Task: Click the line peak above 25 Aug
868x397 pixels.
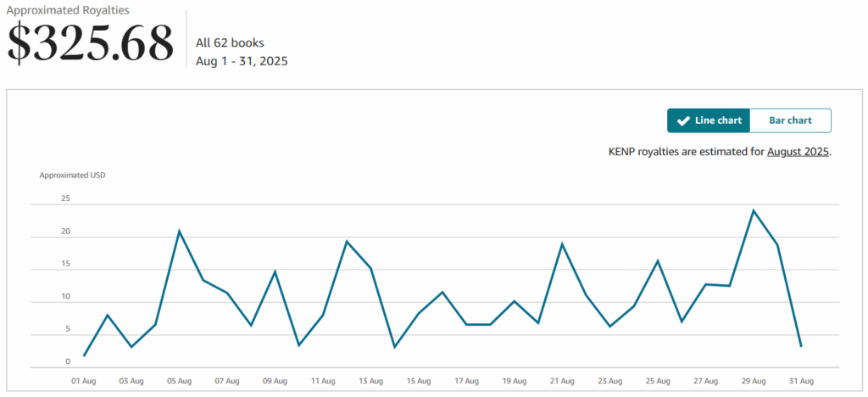Action: point(658,260)
